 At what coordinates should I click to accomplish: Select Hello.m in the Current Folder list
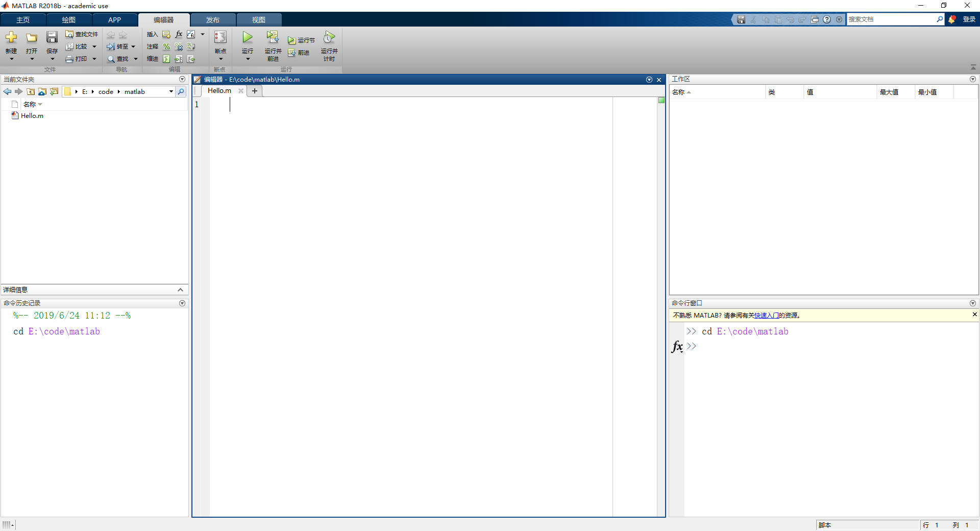point(32,116)
